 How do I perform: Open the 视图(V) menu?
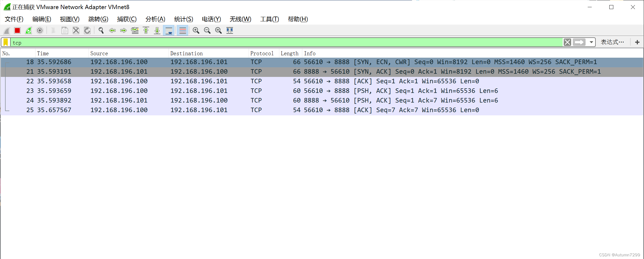70,19
